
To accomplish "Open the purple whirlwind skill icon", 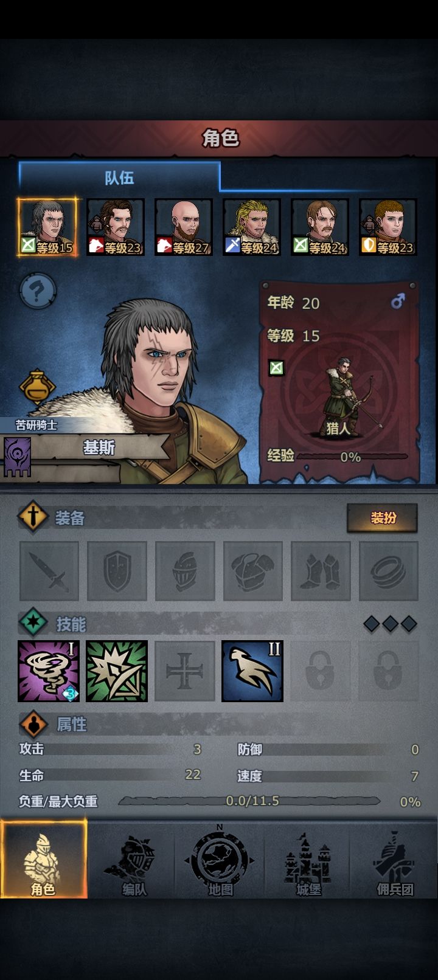I will pyautogui.click(x=49, y=671).
